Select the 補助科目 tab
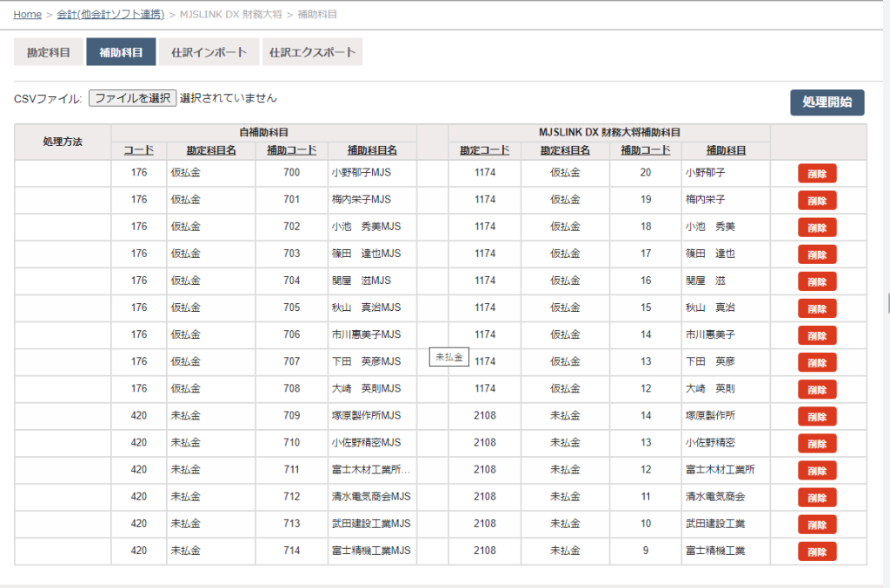 (121, 52)
